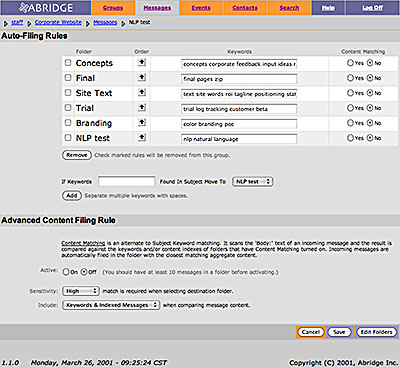400x368 pixels.
Task: Open the Groups tab
Action: coord(113,8)
